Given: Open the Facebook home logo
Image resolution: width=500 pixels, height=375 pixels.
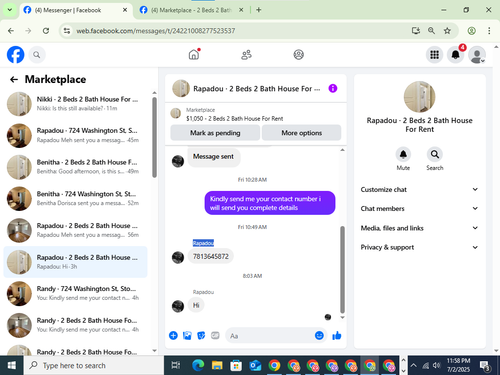Looking at the screenshot, I should [16, 55].
